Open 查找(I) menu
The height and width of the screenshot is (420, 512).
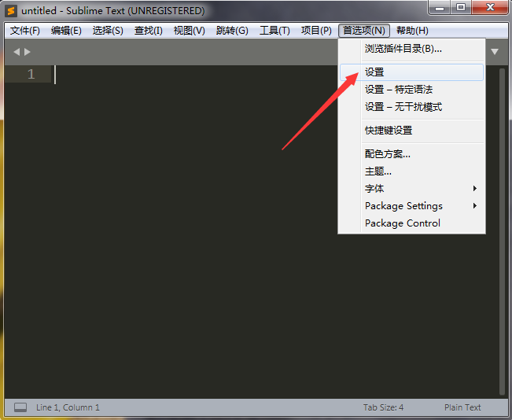(149, 31)
